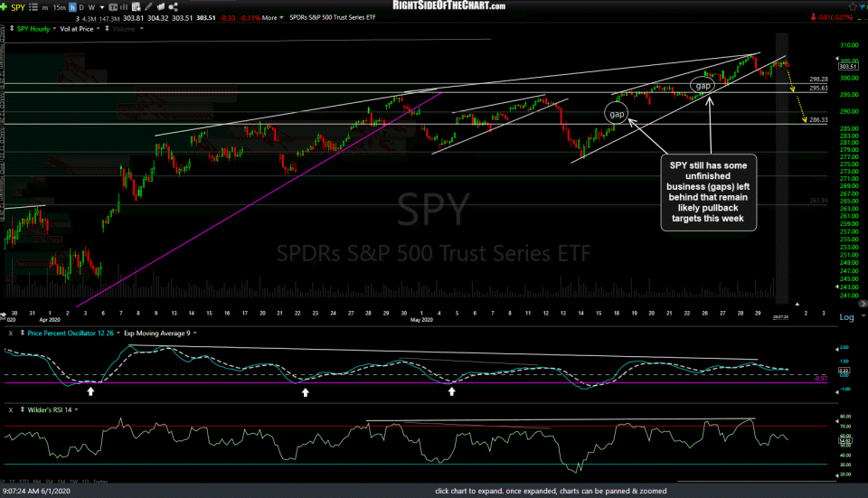The image size is (868, 498).
Task: Click move arrows beside Wilder's RSI 14
Action: tap(22, 410)
